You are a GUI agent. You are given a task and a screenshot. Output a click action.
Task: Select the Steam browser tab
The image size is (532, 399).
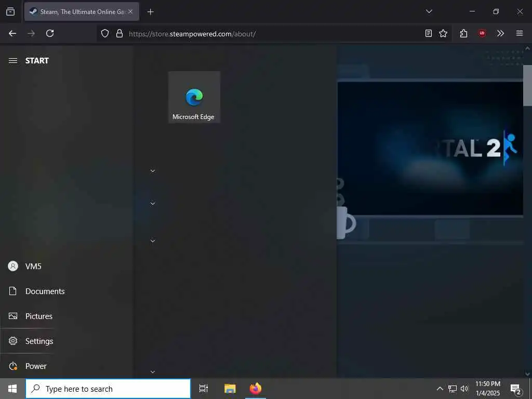(x=82, y=11)
